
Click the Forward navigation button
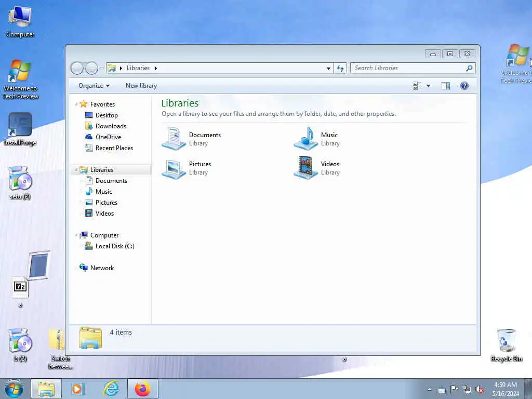tap(91, 68)
